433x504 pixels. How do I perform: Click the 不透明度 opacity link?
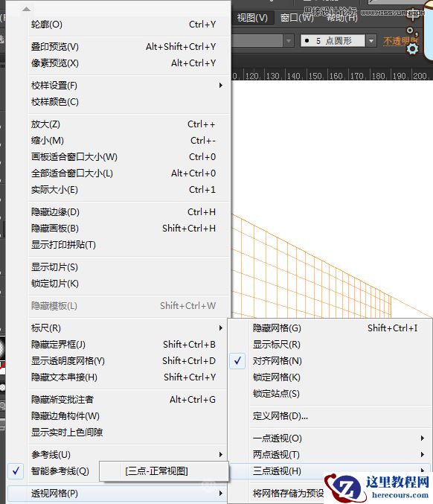coord(400,41)
